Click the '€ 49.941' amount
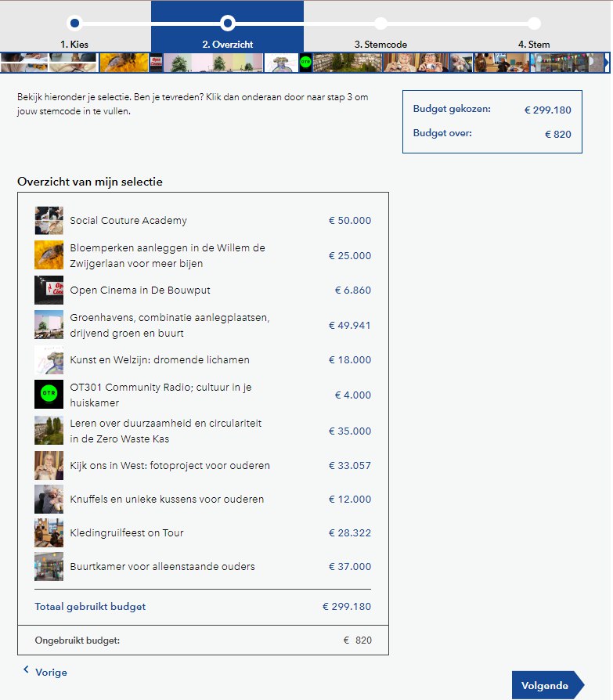 coord(350,326)
